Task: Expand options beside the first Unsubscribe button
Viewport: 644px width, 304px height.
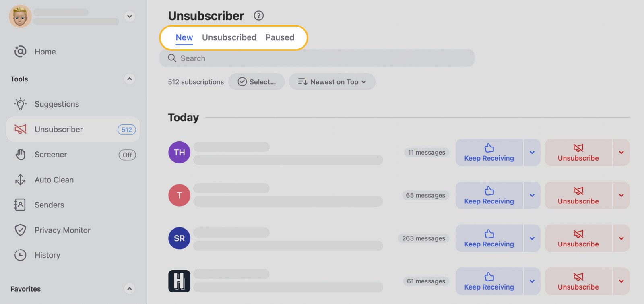Action: 621,152
